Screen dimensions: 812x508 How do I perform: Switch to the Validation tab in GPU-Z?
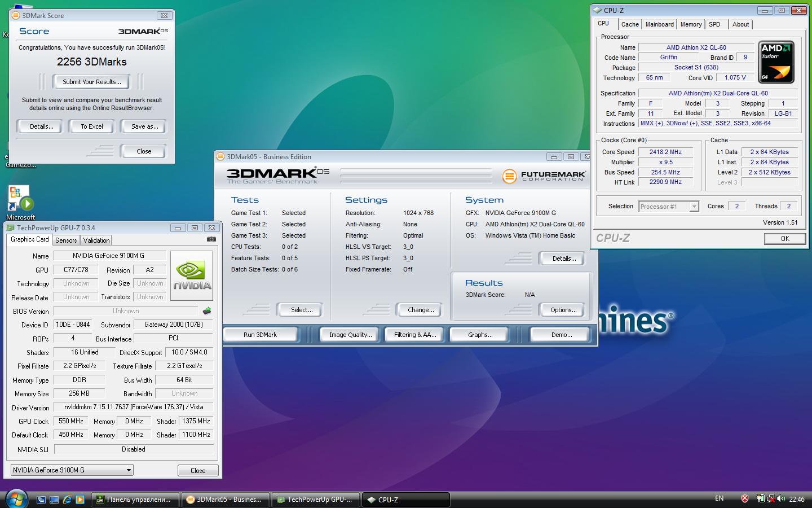pos(96,240)
